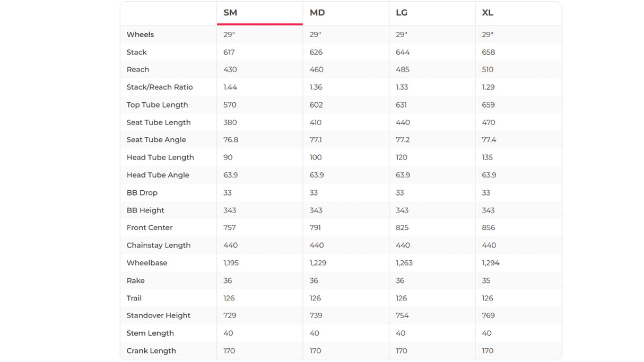Open the LG size tab
This screenshot has width=644, height=362.
[x=402, y=13]
